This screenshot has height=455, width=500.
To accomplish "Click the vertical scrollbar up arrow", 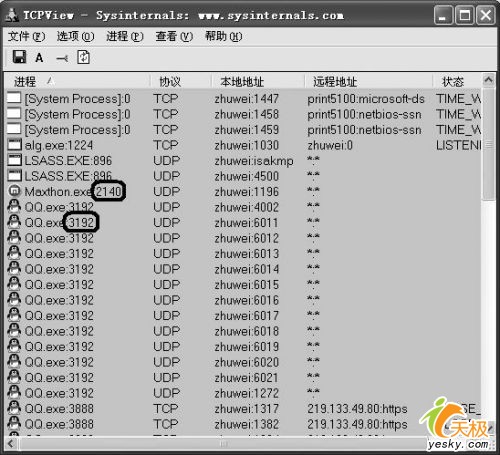I will [x=488, y=80].
